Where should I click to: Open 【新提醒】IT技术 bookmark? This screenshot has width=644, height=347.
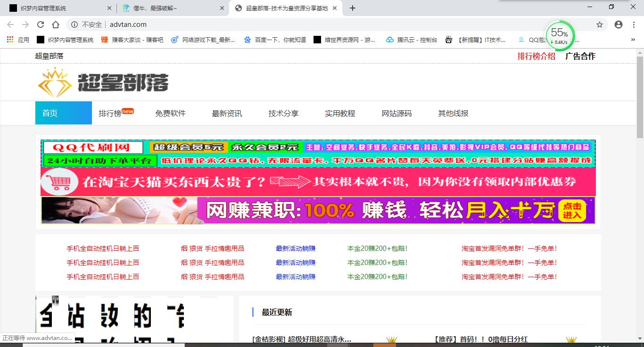(x=476, y=40)
